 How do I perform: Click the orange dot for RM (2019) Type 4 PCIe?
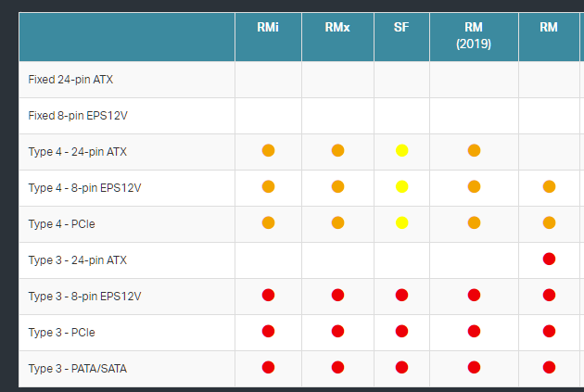tap(474, 223)
